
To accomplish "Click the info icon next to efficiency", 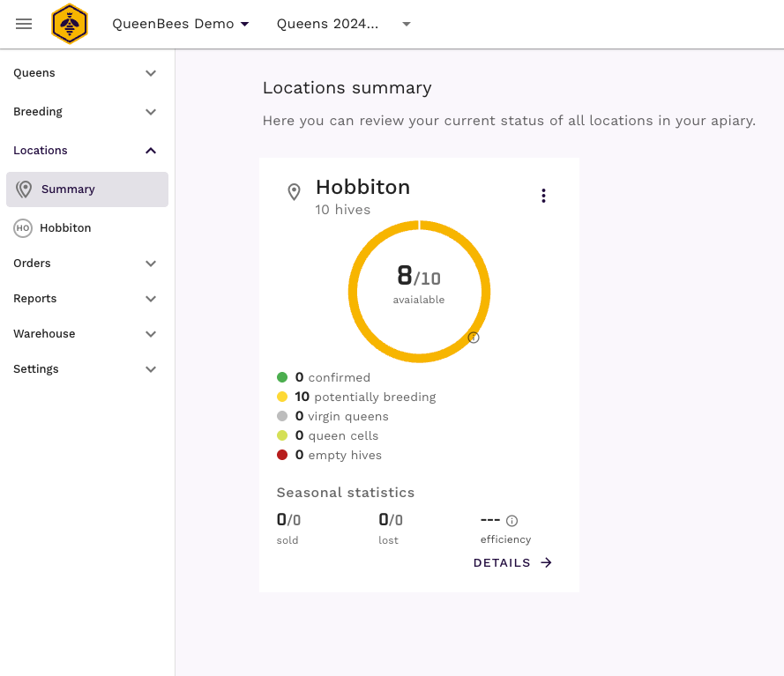I will 511,520.
